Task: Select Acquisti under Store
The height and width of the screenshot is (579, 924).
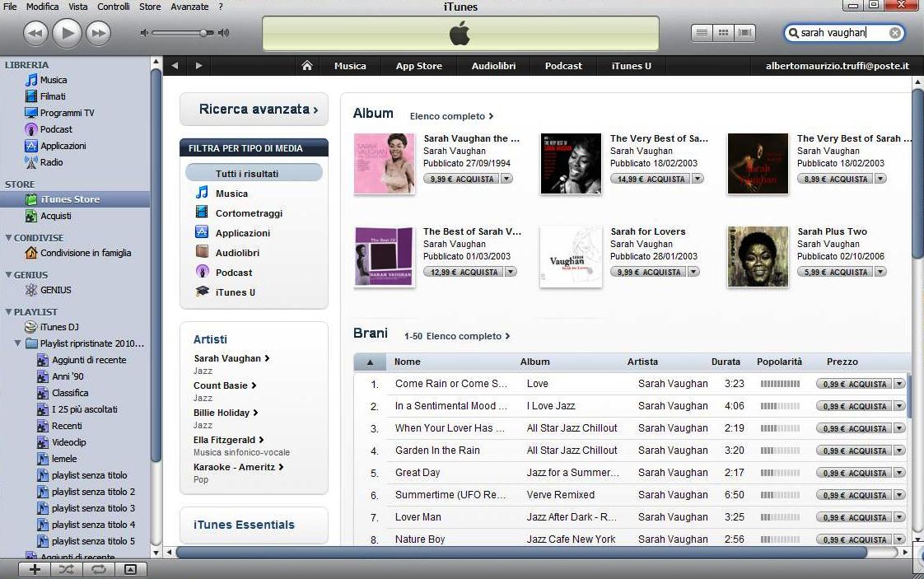Action: click(x=49, y=216)
